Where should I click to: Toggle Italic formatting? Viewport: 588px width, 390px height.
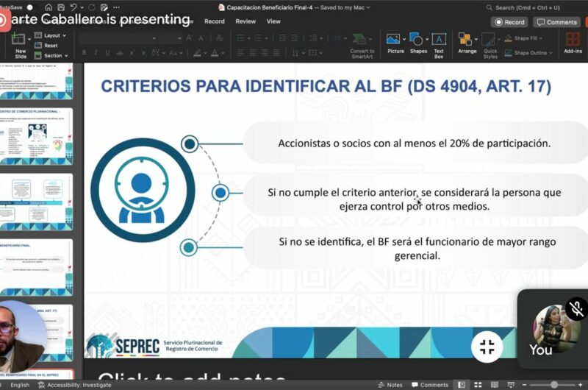click(x=96, y=53)
